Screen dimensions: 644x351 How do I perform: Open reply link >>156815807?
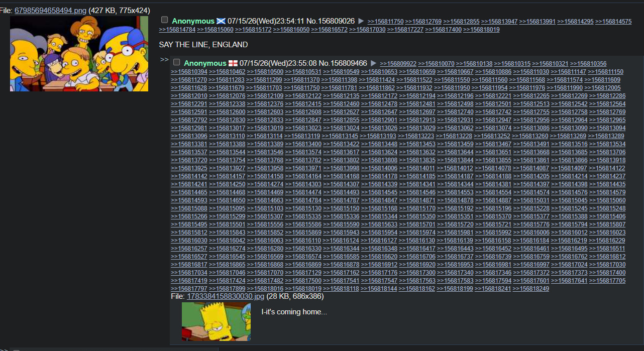607,224
